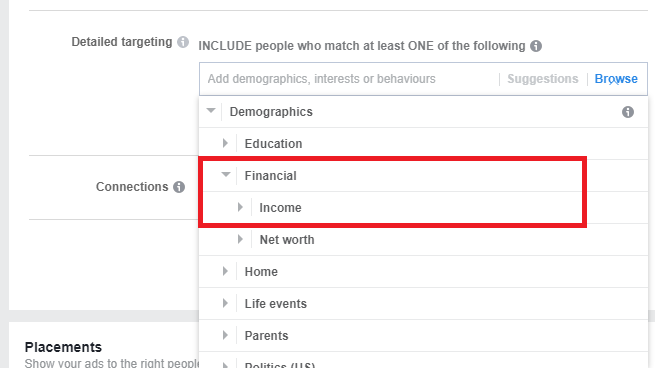Expand the Parents category arrow

click(225, 335)
